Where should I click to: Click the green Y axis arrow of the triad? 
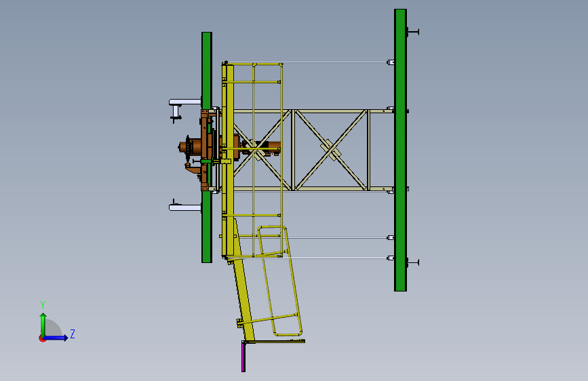43,325
